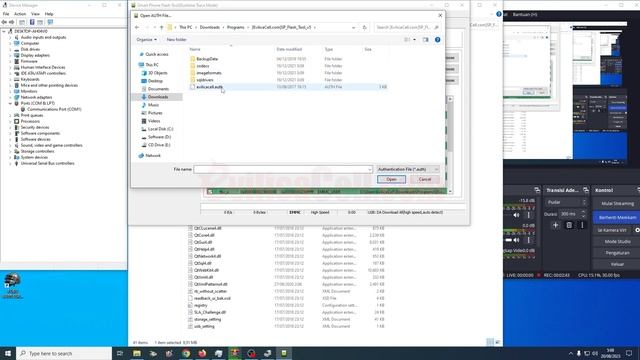Image resolution: width=640 pixels, height=360 pixels.
Task: Open the Organize dropdown menu
Action: 147,40
